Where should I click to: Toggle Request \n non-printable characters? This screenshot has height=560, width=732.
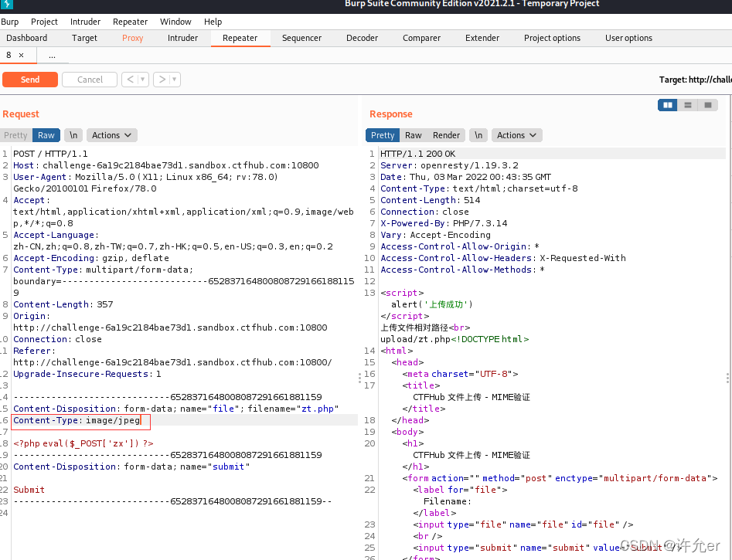pos(73,135)
